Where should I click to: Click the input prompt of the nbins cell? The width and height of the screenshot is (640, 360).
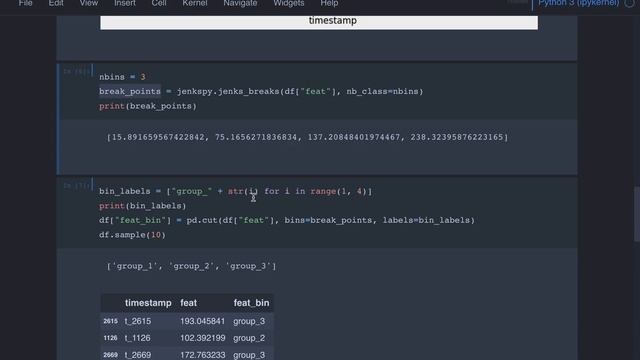pos(76,71)
